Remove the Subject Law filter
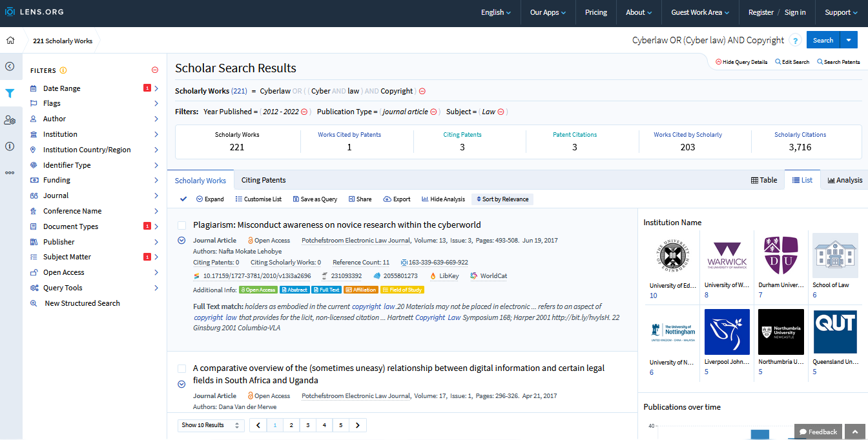The height and width of the screenshot is (440, 868). [x=501, y=112]
